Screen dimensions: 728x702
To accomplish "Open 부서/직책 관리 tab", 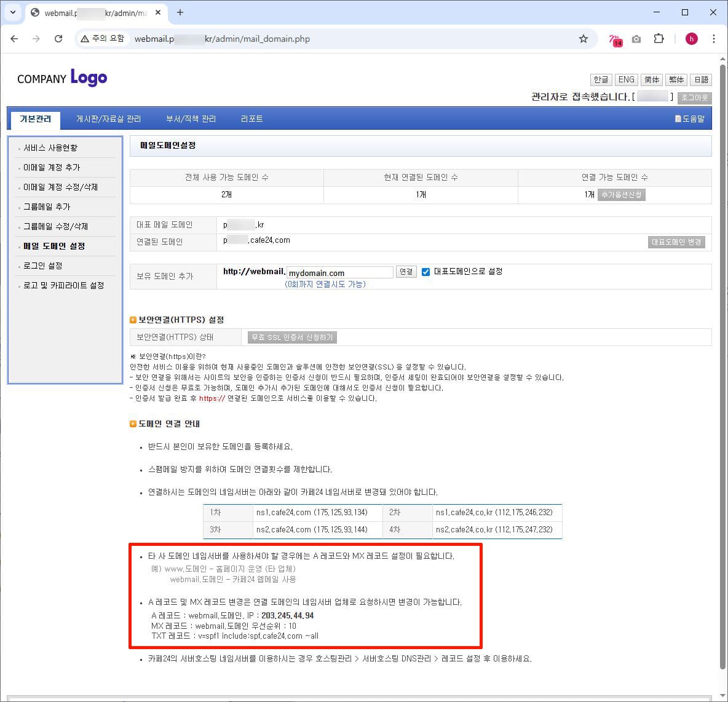I will [x=191, y=119].
